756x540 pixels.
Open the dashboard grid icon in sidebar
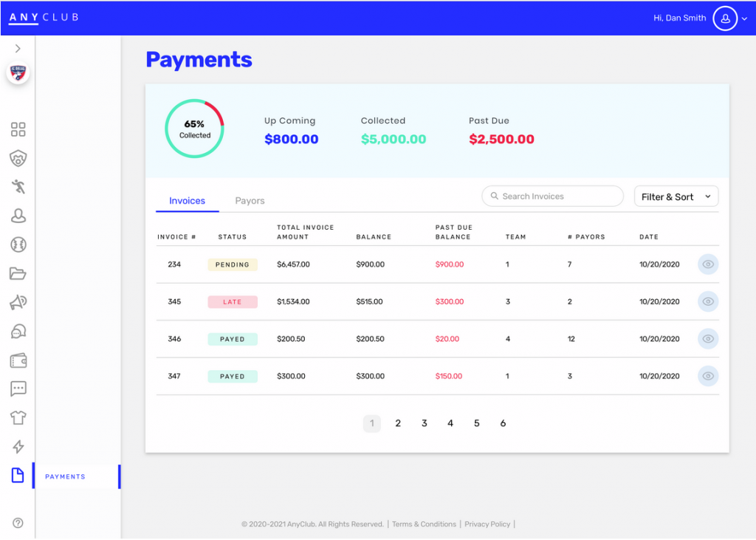(x=18, y=129)
